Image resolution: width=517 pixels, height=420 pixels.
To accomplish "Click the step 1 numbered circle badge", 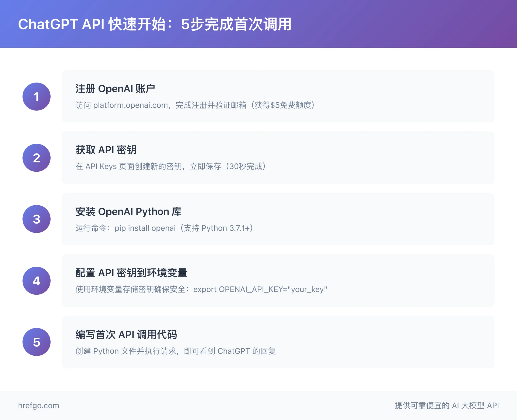I will [36, 96].
